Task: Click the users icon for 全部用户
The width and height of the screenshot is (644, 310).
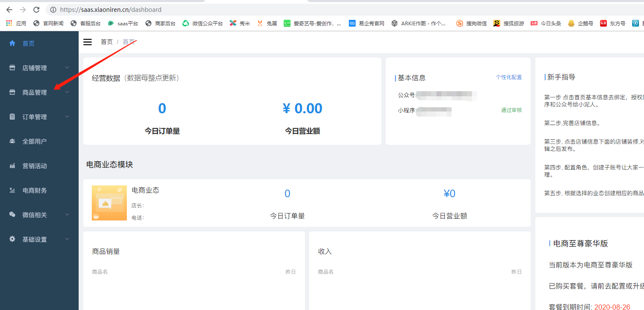Action: point(12,141)
